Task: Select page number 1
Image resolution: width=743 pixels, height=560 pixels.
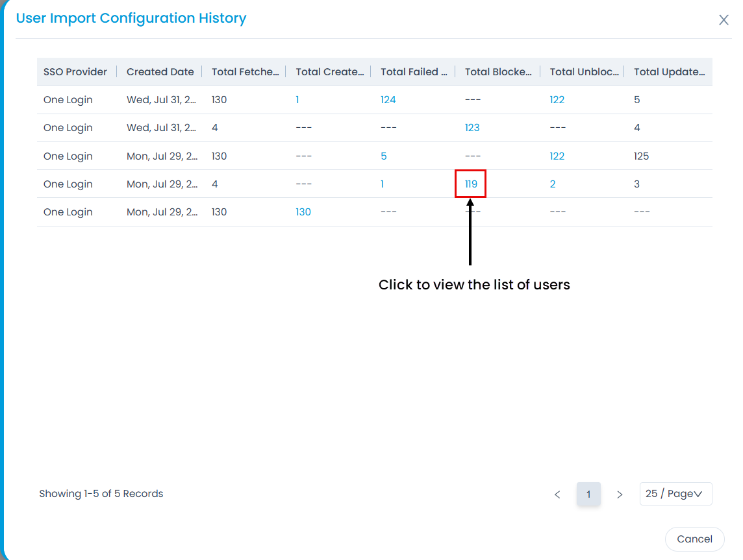Action: click(x=588, y=494)
